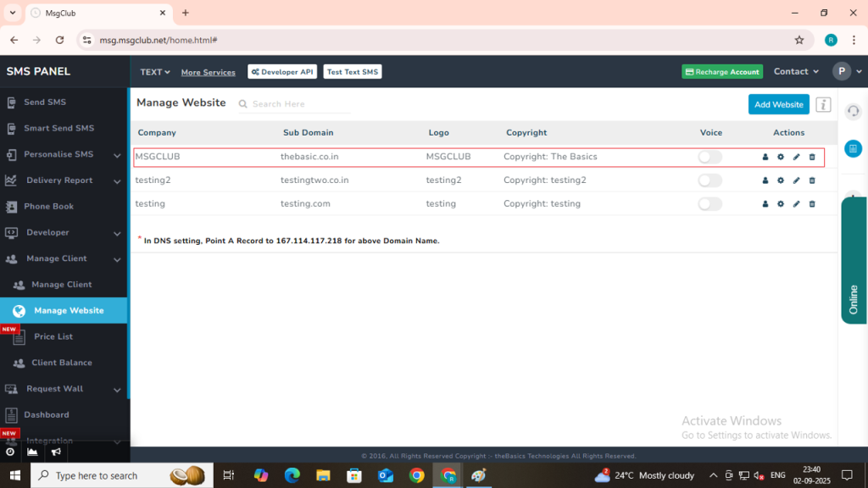The width and height of the screenshot is (868, 488).
Task: Edit the testing.com website entry
Action: pyautogui.click(x=796, y=204)
